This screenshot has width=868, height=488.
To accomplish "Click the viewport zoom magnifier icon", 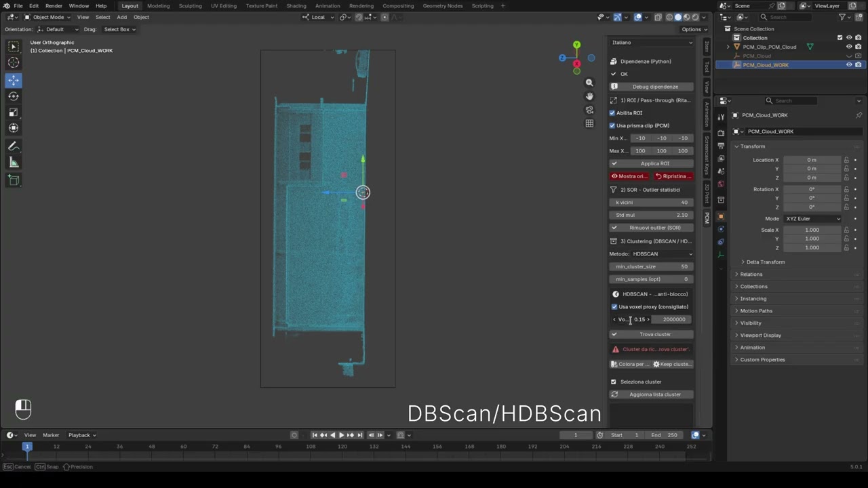I will pyautogui.click(x=589, y=83).
